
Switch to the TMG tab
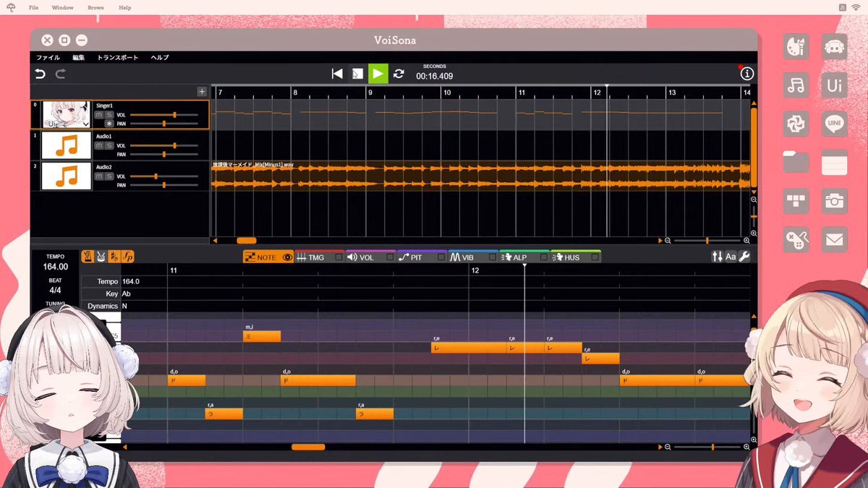[x=319, y=257]
